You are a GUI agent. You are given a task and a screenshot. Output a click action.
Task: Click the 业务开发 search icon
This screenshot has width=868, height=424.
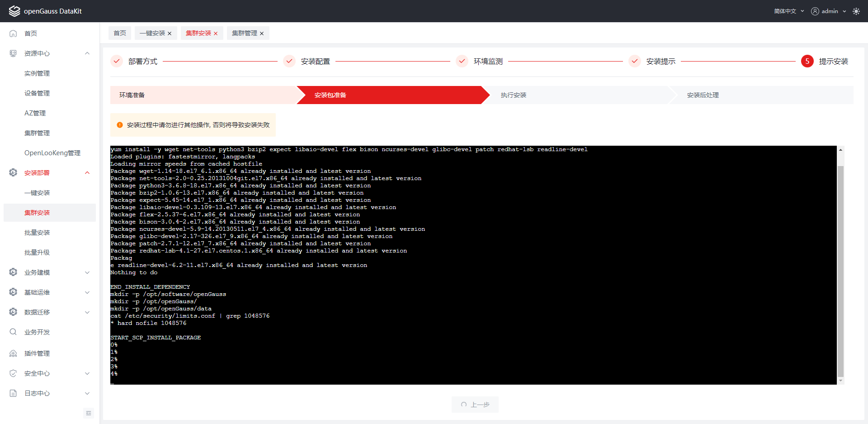[13, 332]
